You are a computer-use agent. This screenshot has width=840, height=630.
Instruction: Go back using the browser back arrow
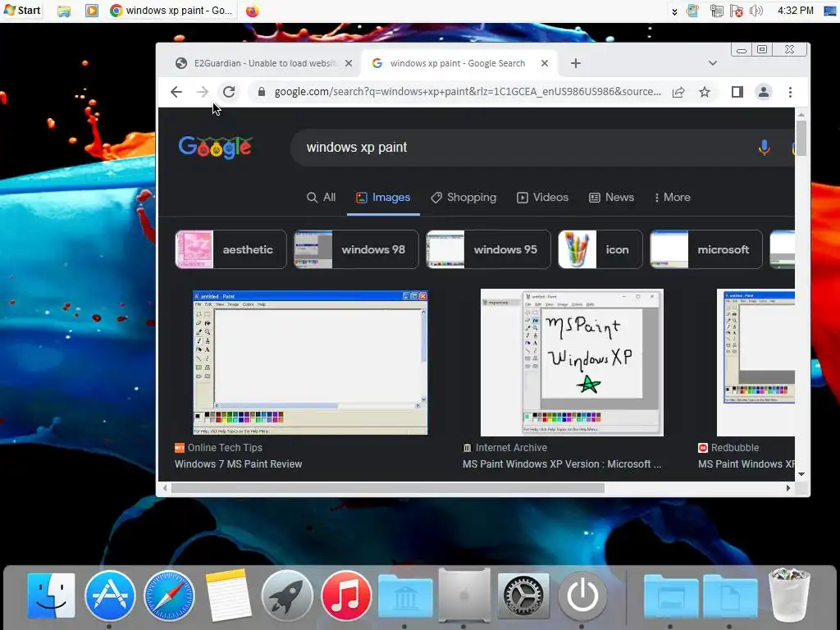[176, 92]
